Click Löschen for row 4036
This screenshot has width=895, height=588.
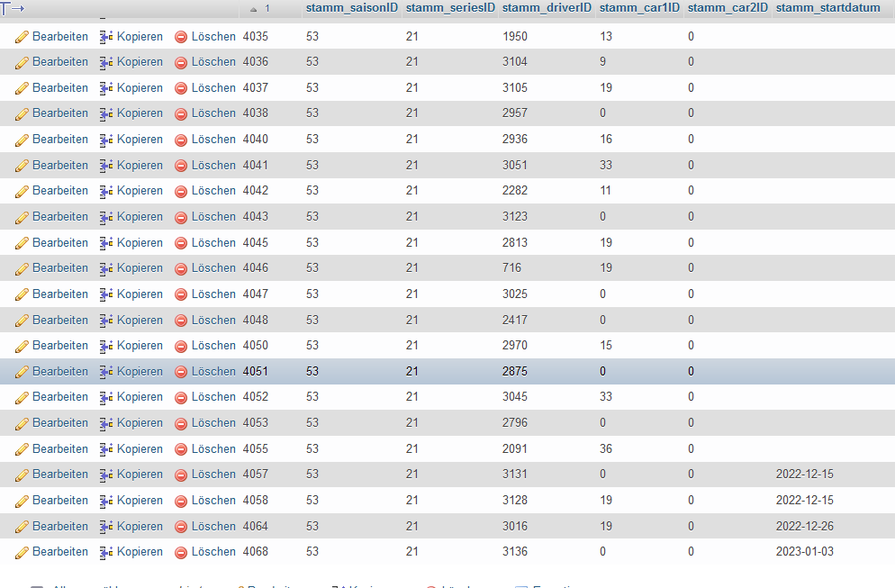click(213, 62)
